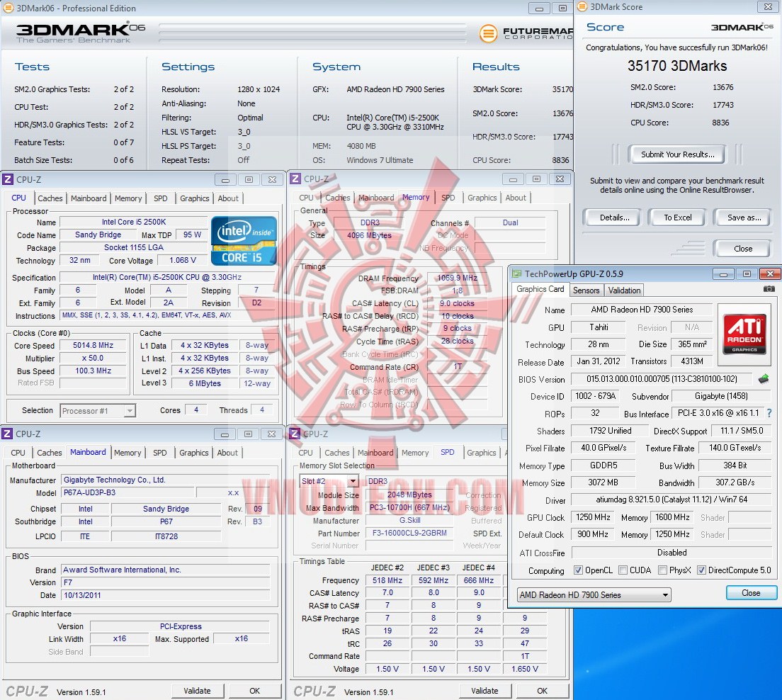Click Submit Your Results button

click(677, 154)
